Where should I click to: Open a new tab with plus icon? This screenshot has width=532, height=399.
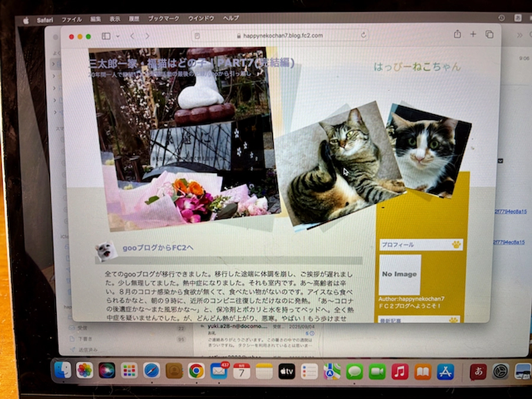coord(473,35)
